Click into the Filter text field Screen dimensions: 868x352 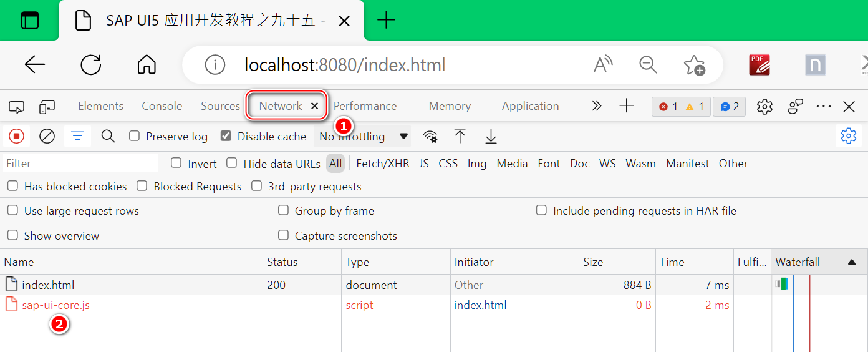pos(80,164)
